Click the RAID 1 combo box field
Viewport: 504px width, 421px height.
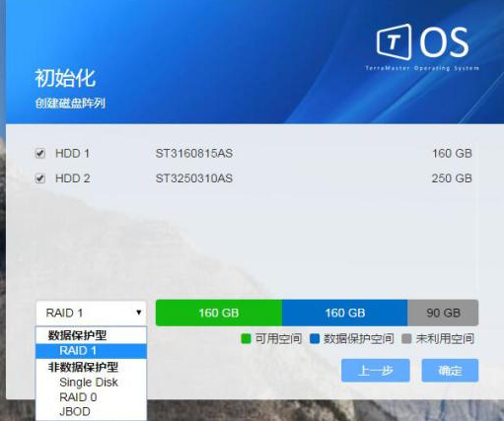coord(91,313)
